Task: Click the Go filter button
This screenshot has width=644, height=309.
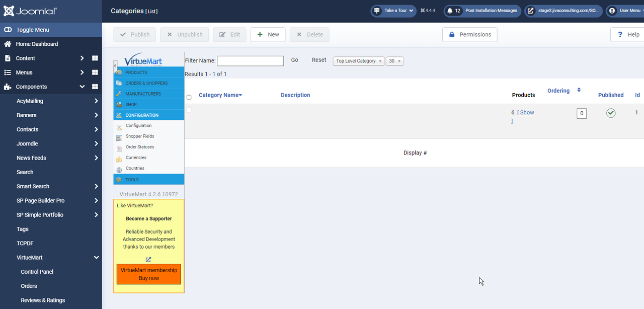Action: pos(295,60)
